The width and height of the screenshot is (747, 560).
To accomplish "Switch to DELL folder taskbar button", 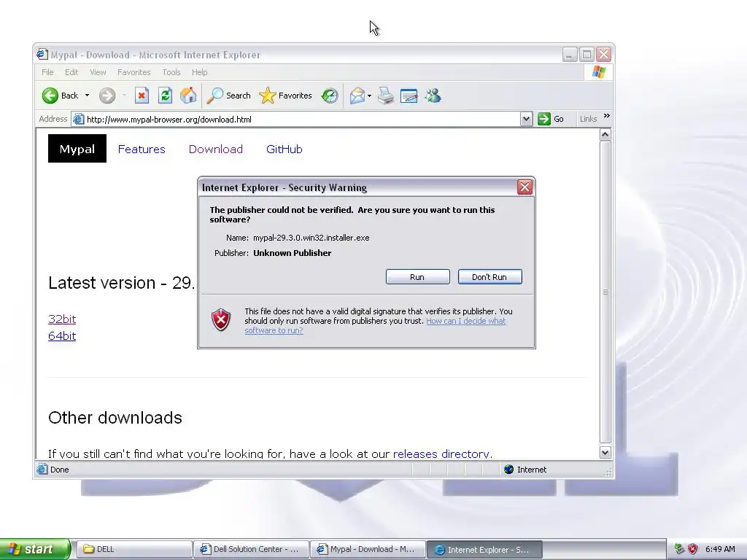I will pos(134,549).
